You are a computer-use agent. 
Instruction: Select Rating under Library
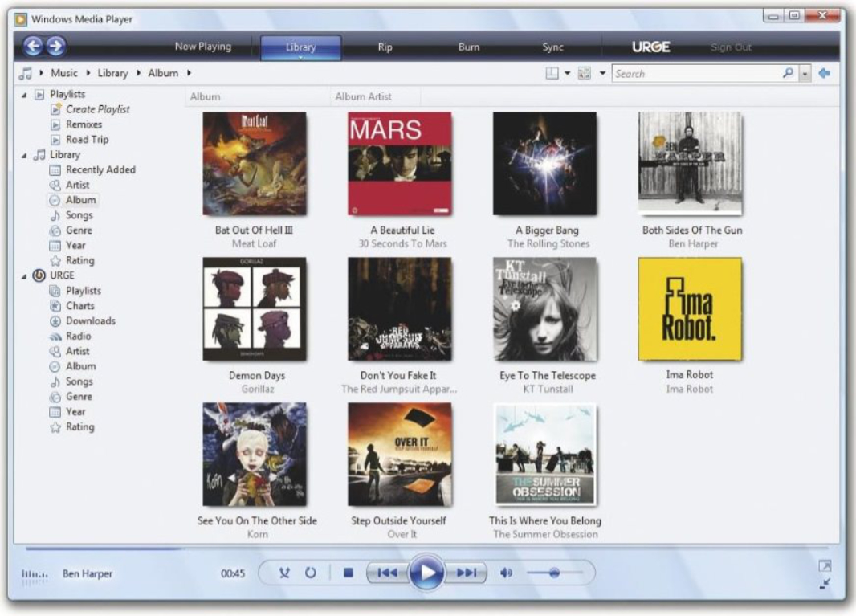(x=79, y=260)
